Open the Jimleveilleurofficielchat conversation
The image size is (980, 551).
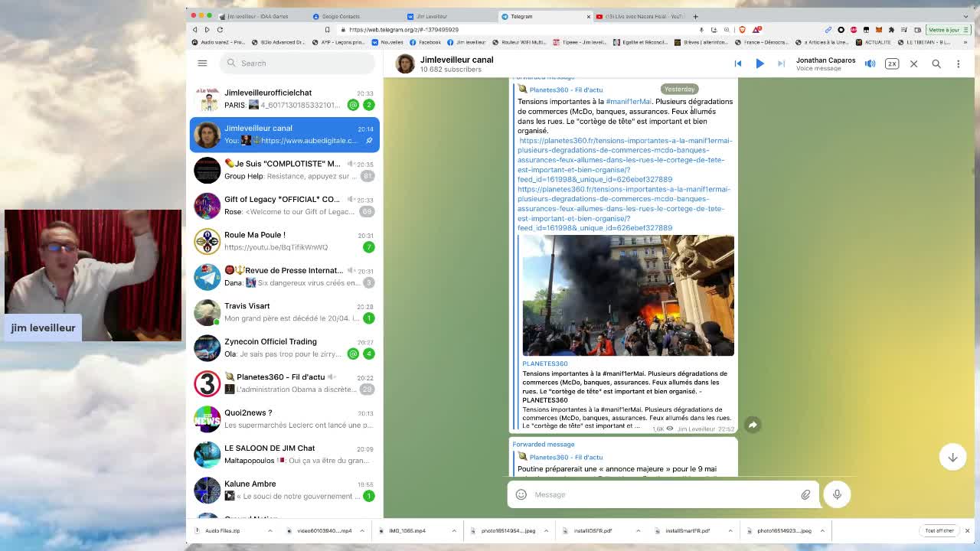click(285, 99)
